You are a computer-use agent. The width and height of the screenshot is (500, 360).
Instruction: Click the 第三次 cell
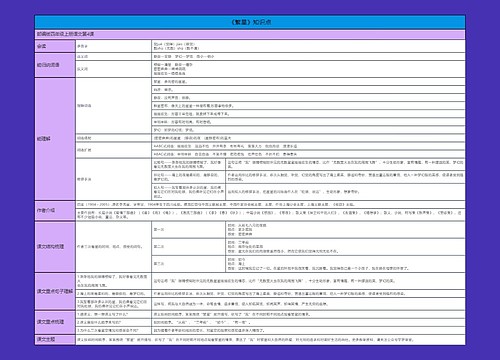pos(188,264)
